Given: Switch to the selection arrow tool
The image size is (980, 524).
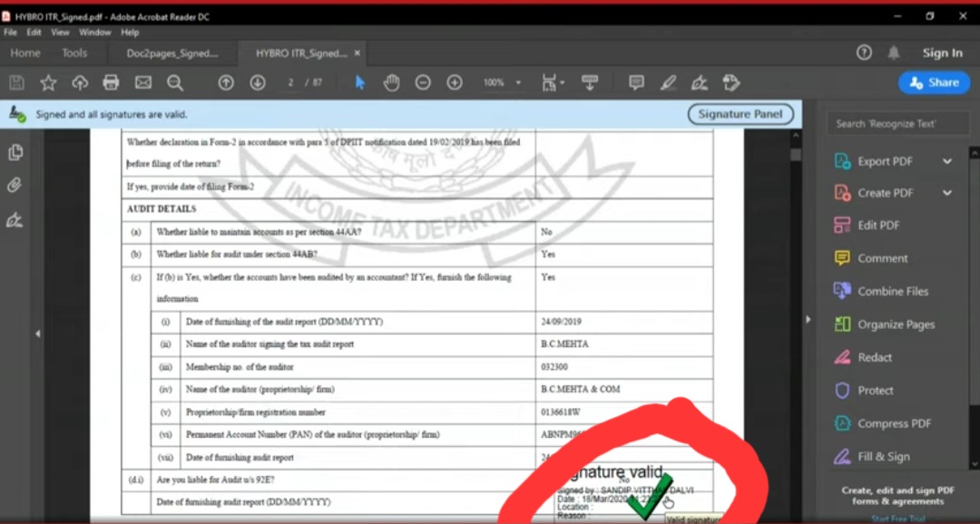Looking at the screenshot, I should coord(360,82).
